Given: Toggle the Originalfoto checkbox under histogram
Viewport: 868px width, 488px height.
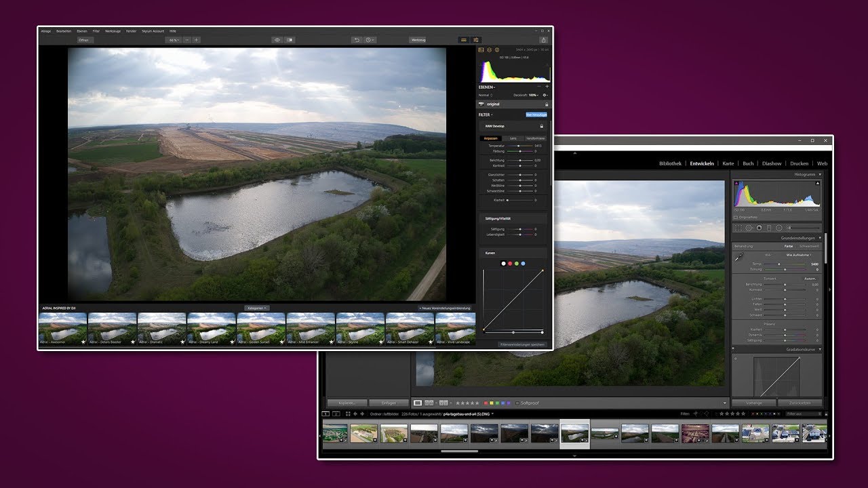Looking at the screenshot, I should 736,218.
